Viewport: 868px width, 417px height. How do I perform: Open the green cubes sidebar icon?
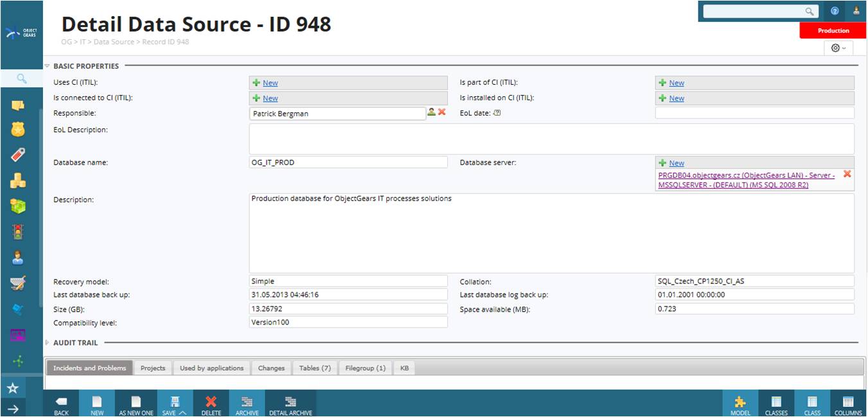tap(18, 206)
